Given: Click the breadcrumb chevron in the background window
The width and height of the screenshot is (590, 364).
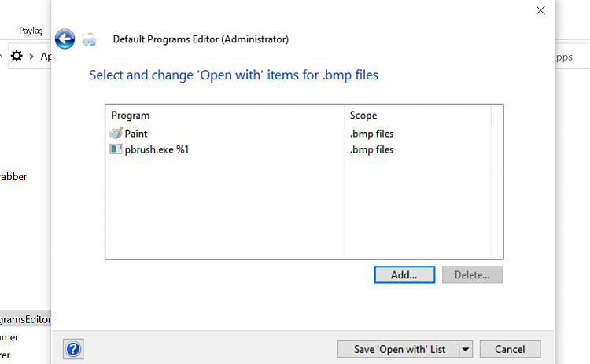Looking at the screenshot, I should [31, 57].
